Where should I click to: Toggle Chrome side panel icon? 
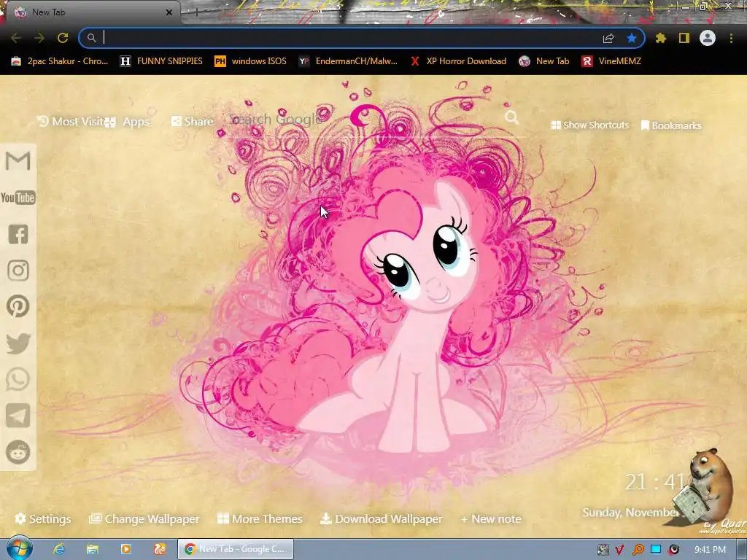[x=684, y=38]
